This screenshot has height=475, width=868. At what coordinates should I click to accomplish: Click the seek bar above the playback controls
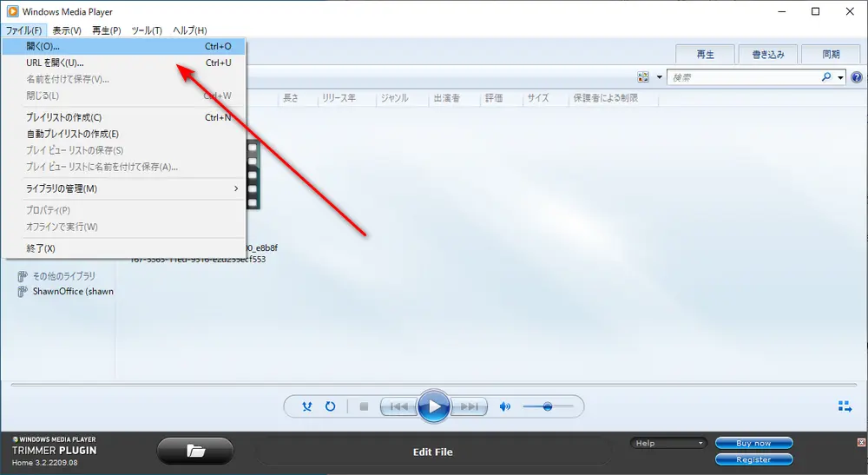(x=433, y=384)
